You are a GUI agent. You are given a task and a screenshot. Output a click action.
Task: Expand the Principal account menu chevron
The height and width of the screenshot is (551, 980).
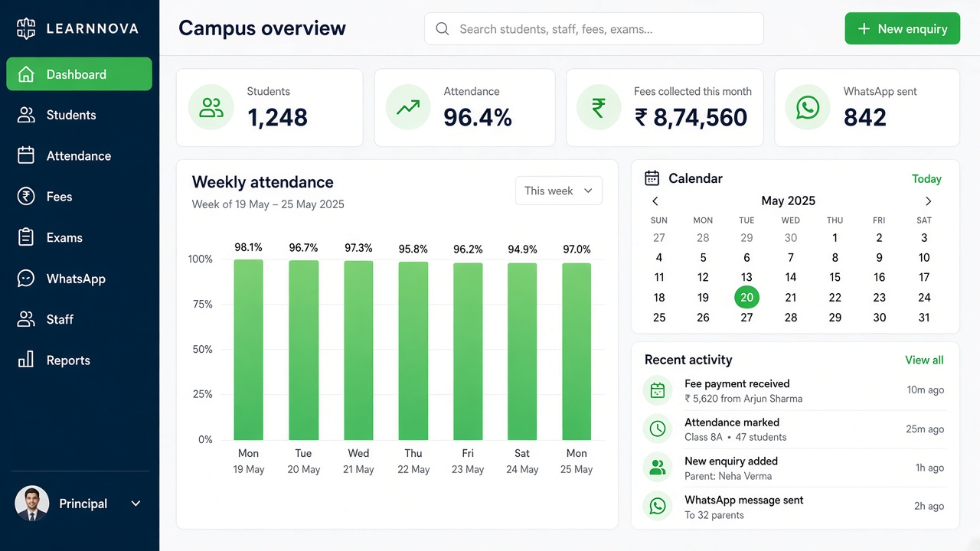[136, 504]
